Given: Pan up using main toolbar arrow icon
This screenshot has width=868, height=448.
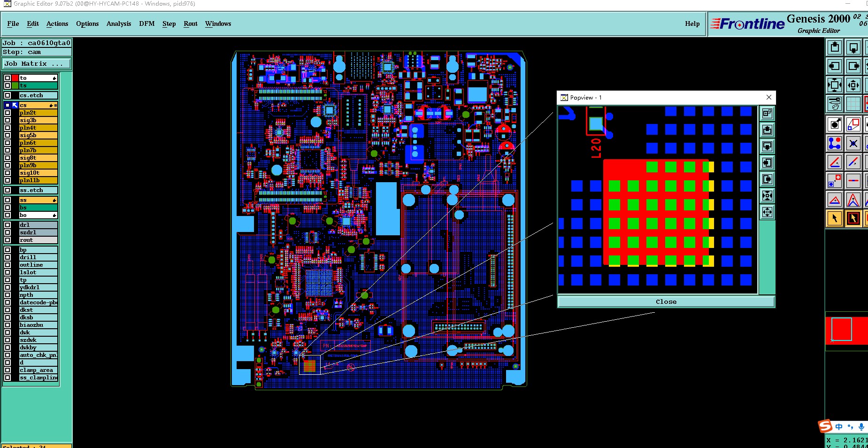Looking at the screenshot, I should point(835,47).
